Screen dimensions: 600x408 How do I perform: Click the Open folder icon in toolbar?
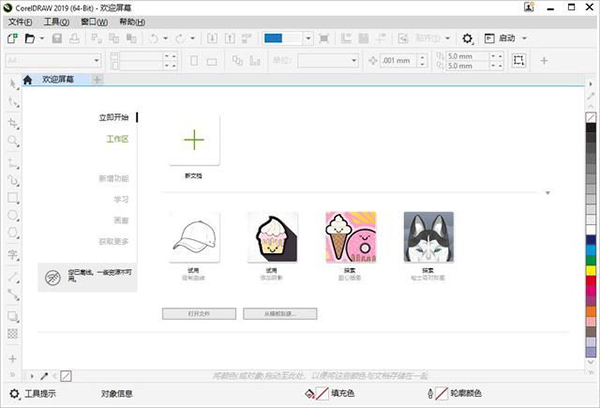point(30,38)
